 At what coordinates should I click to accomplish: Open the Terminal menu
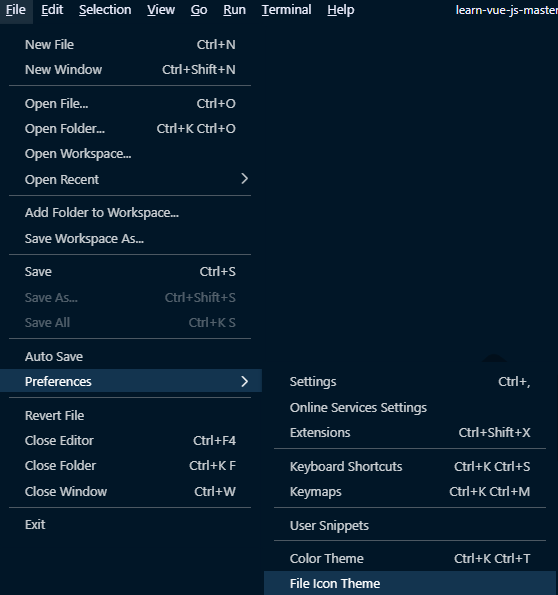[x=287, y=10]
